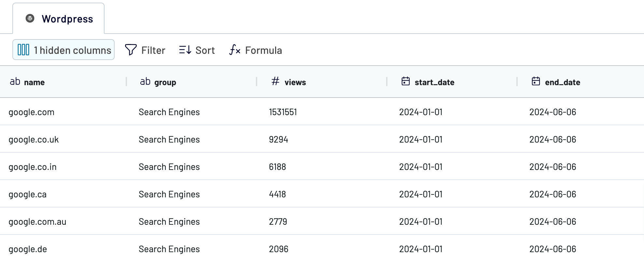Select the google.co.uk name cell
The height and width of the screenshot is (259, 644).
(34, 140)
